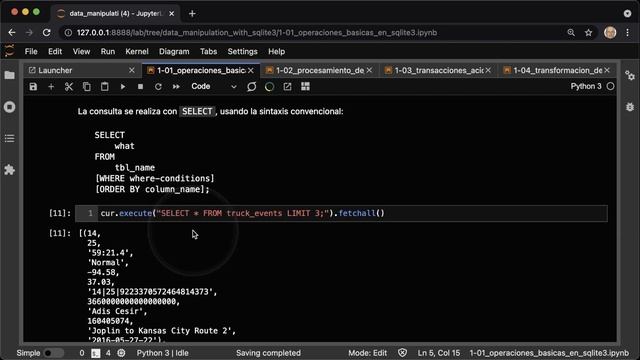Open the Help menu
Screen dimensions: 640x360
click(x=276, y=51)
